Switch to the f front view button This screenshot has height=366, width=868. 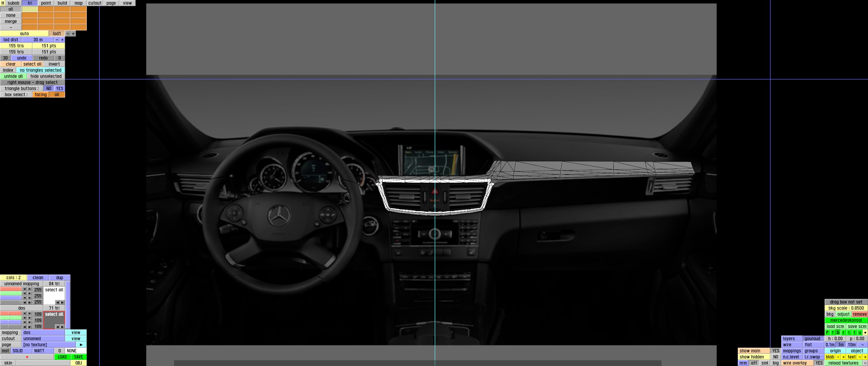[833, 332]
